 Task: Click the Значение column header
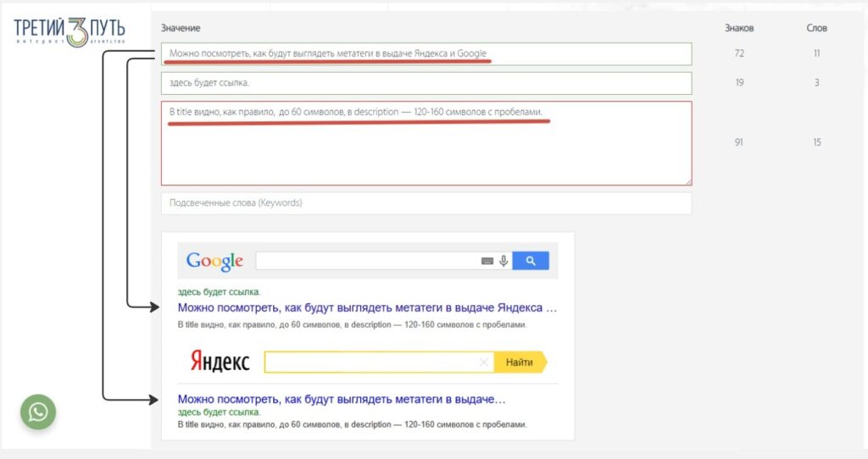click(181, 28)
